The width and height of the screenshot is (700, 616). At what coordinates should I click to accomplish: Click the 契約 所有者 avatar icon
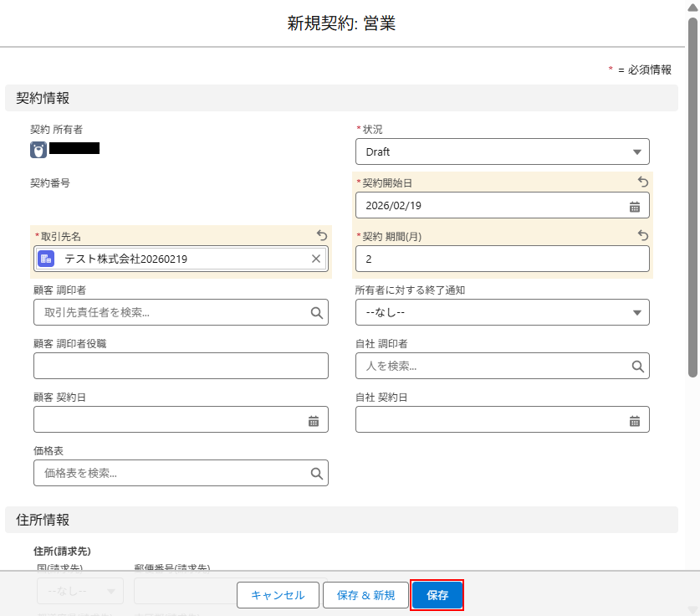pyautogui.click(x=38, y=150)
